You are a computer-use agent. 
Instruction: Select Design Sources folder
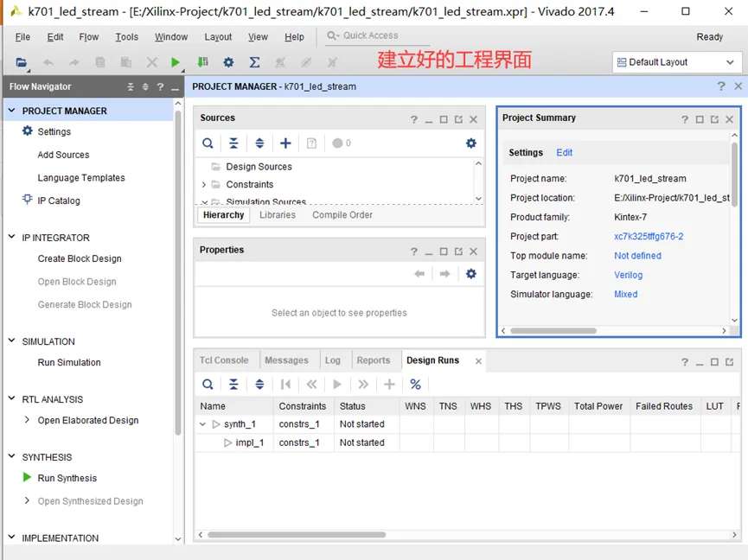[259, 166]
